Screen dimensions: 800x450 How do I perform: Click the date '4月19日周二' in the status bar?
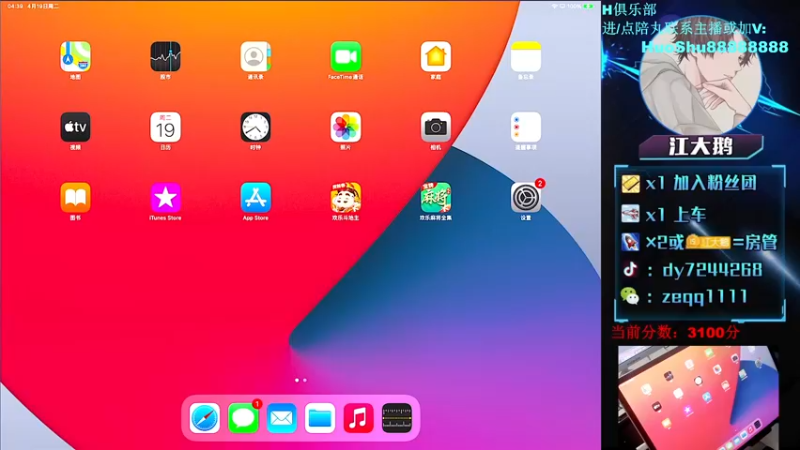[43, 6]
